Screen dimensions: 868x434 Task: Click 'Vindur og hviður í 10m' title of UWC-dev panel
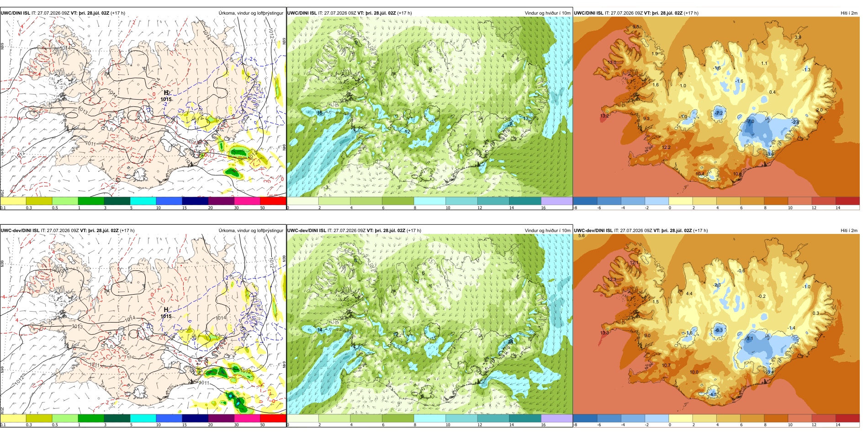coord(547,231)
